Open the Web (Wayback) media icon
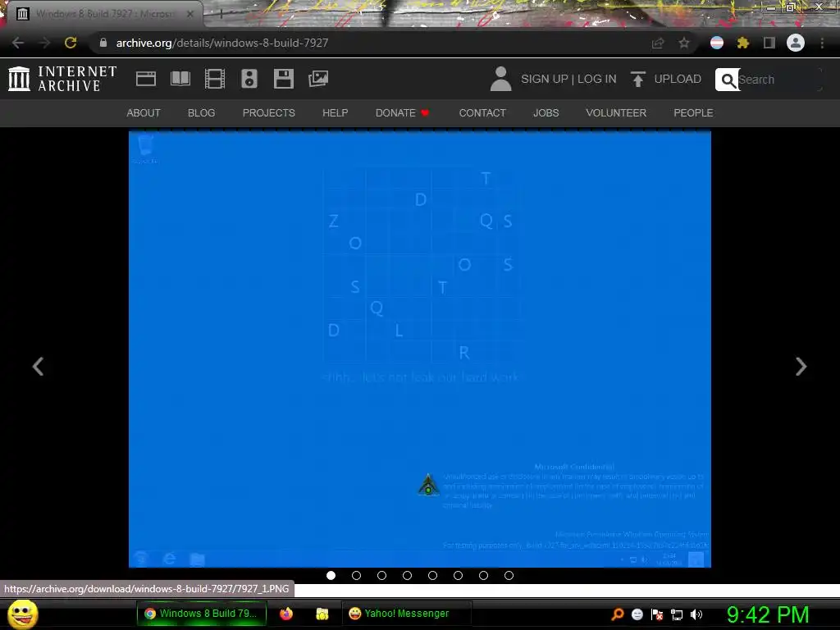Screen dimensions: 840x630 point(146,79)
